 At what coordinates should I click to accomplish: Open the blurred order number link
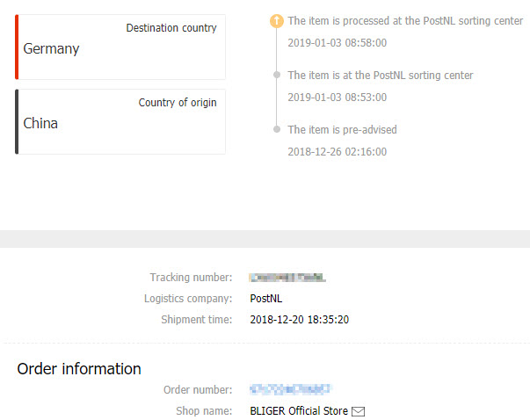point(290,388)
